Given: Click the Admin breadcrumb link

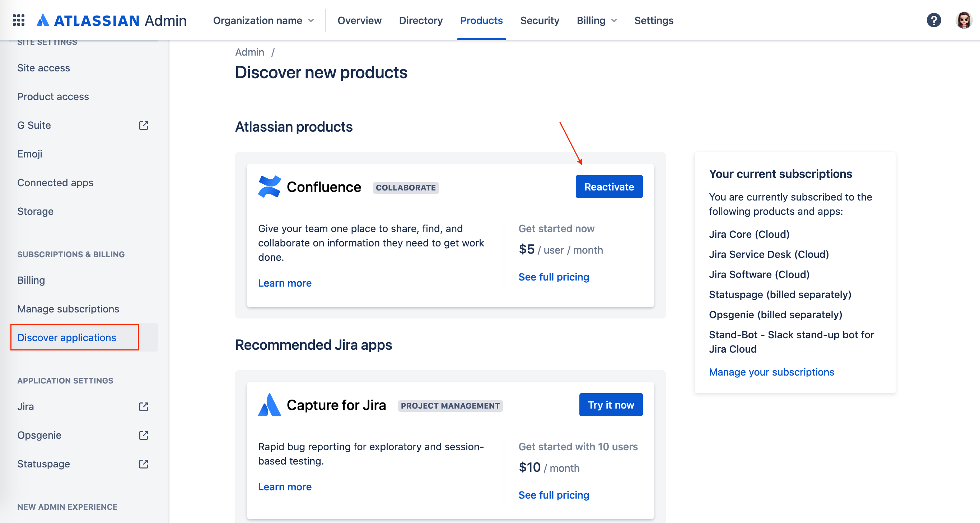Looking at the screenshot, I should (249, 52).
